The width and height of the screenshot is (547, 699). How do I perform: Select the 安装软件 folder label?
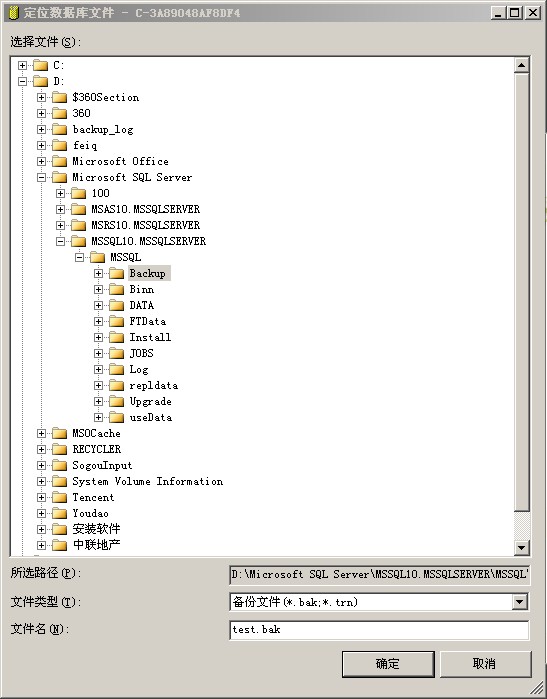coord(97,529)
